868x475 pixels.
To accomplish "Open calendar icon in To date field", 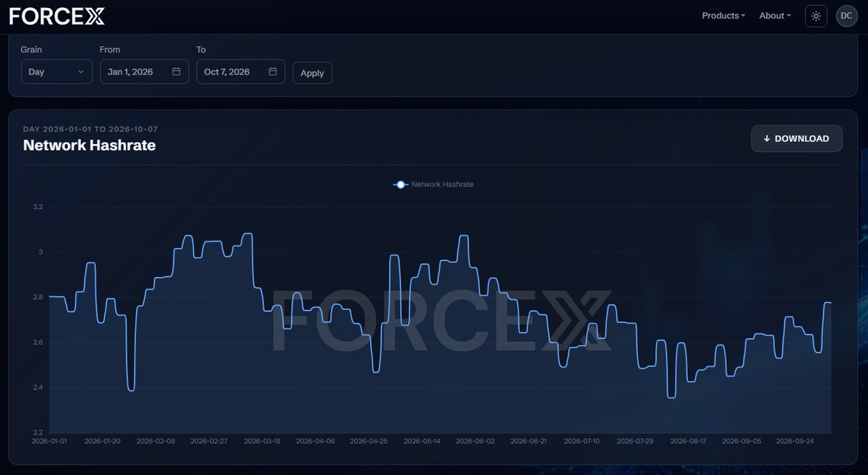I will [x=273, y=72].
